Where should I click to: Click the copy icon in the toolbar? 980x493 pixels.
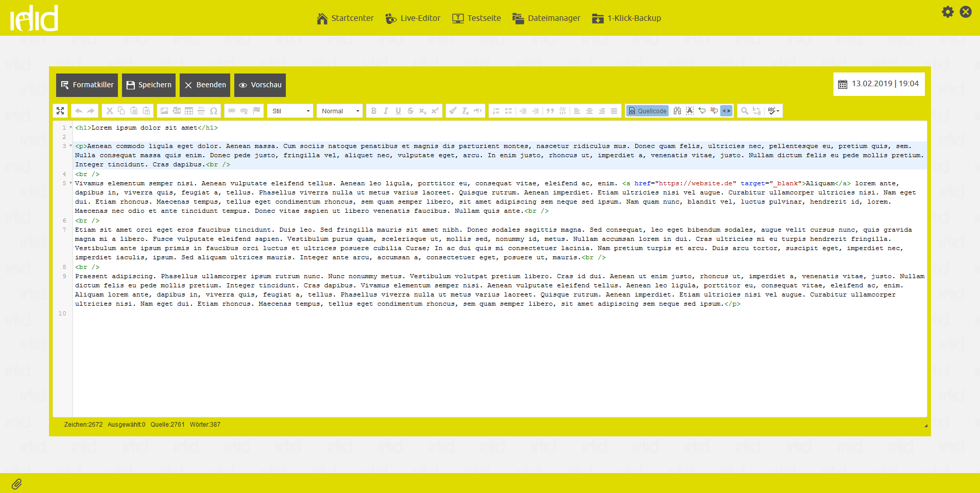click(x=121, y=111)
